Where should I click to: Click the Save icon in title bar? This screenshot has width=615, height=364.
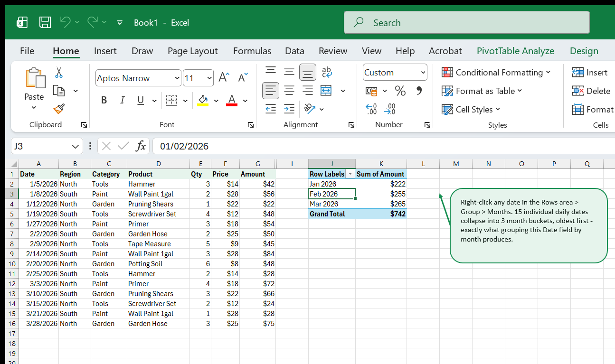click(x=45, y=22)
